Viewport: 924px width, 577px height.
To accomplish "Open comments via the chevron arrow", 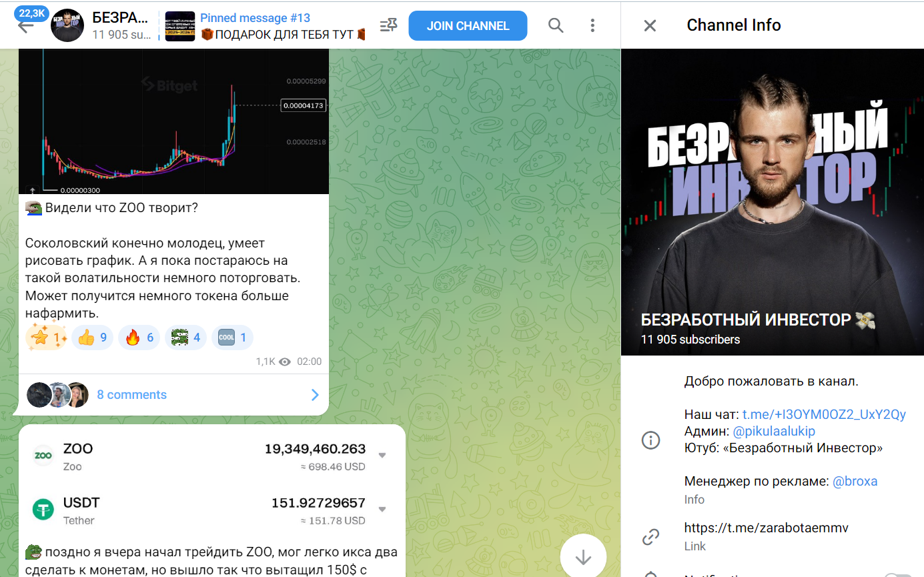I will [x=314, y=395].
